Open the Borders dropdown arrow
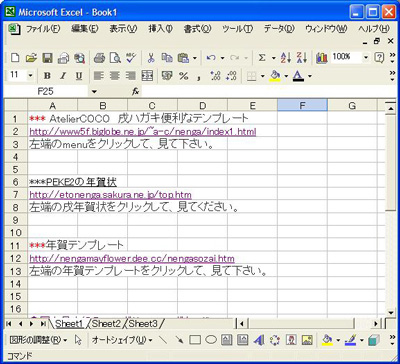This screenshot has height=364, width=400. click(x=263, y=76)
